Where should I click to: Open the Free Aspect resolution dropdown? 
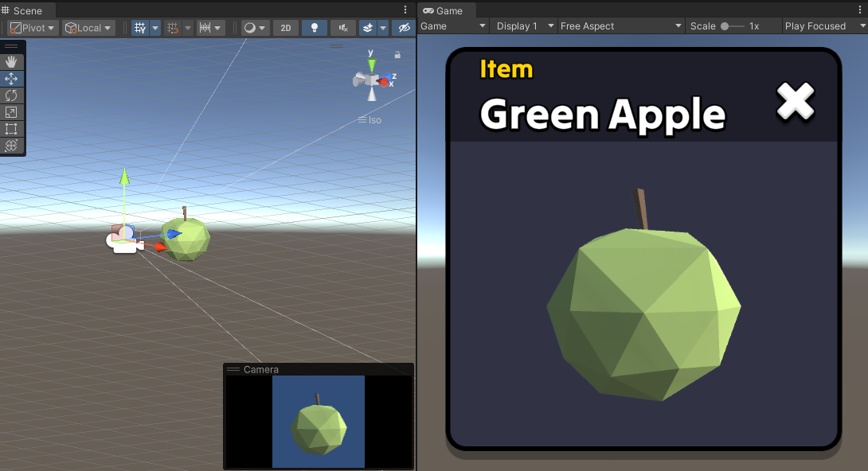click(620, 26)
